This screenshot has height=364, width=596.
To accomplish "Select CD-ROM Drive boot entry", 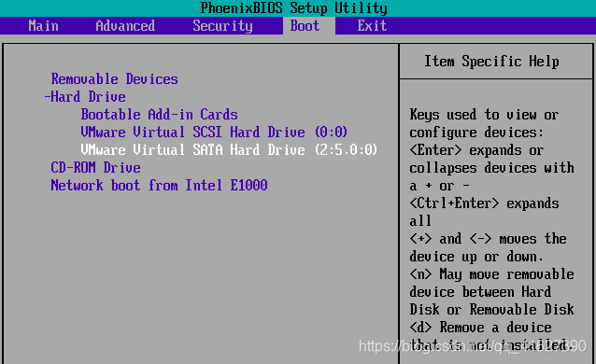I will tap(96, 168).
